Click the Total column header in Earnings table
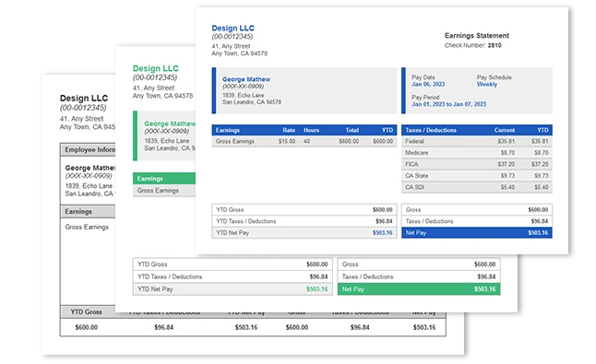This screenshot has width=596, height=364. (x=352, y=130)
